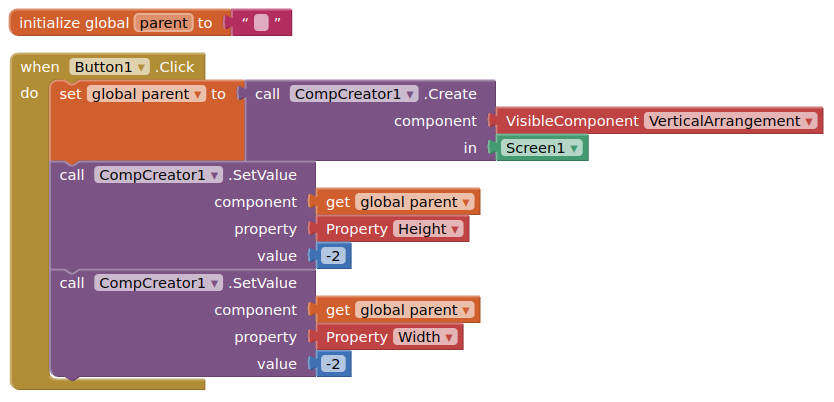This screenshot has width=834, height=402.
Task: Open the Button1 component dropdown
Action: (110, 67)
